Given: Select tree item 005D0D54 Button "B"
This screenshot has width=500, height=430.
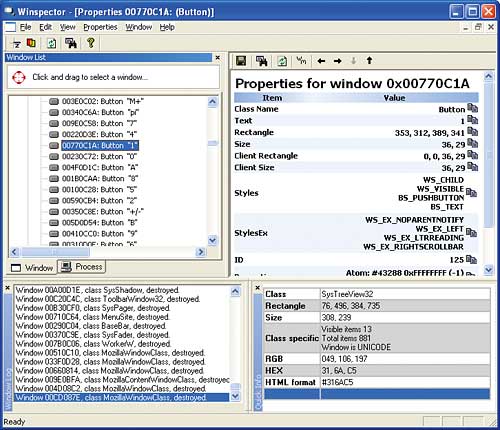Looking at the screenshot, I should [x=100, y=222].
